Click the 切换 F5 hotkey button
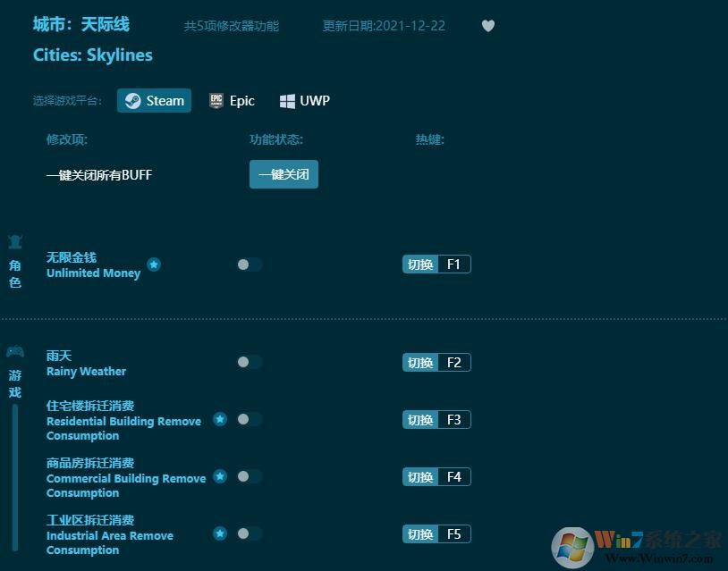The width and height of the screenshot is (728, 571). (436, 533)
